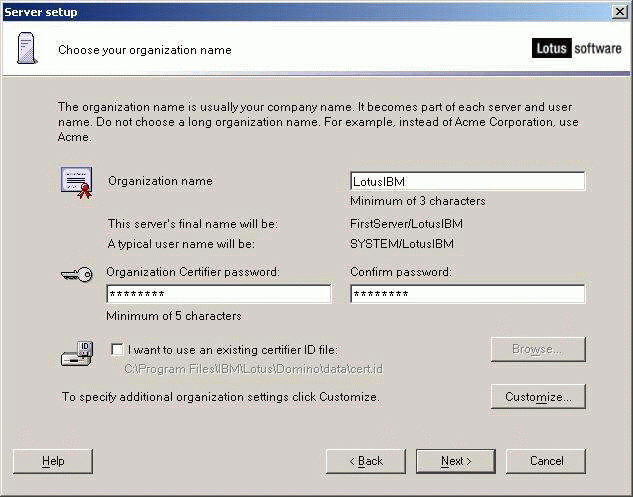This screenshot has height=497, width=633.
Task: Click the certificate icon beside Organization name
Action: pyautogui.click(x=77, y=182)
